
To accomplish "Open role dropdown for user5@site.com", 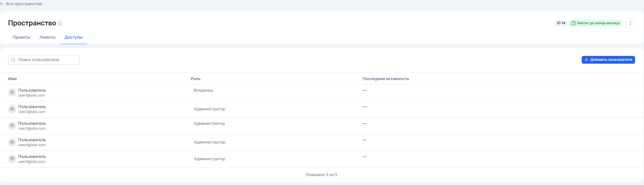I will (209, 159).
